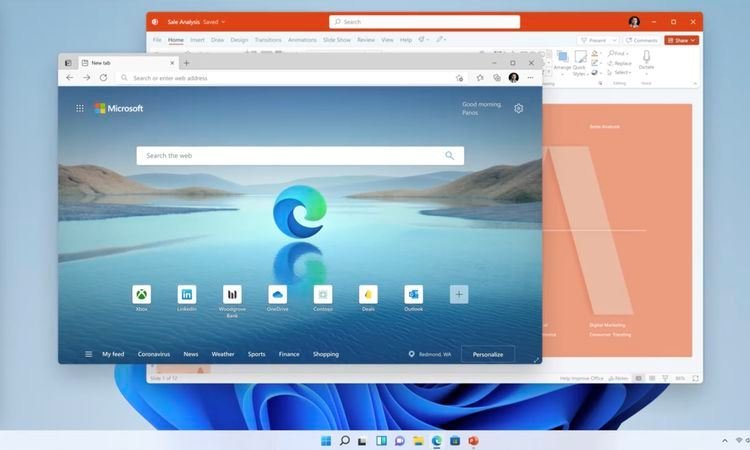This screenshot has width=750, height=450.
Task: Open the Weather feed link
Action: [x=223, y=354]
